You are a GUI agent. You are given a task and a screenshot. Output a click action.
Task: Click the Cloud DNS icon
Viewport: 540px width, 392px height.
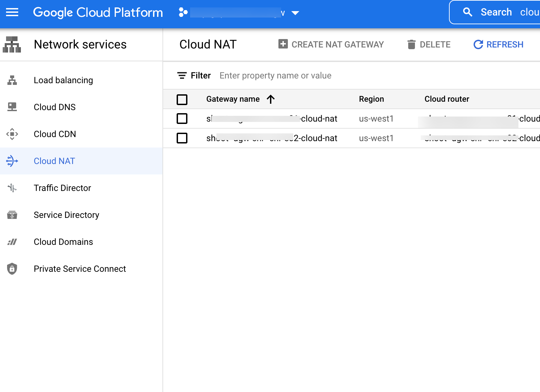12,107
